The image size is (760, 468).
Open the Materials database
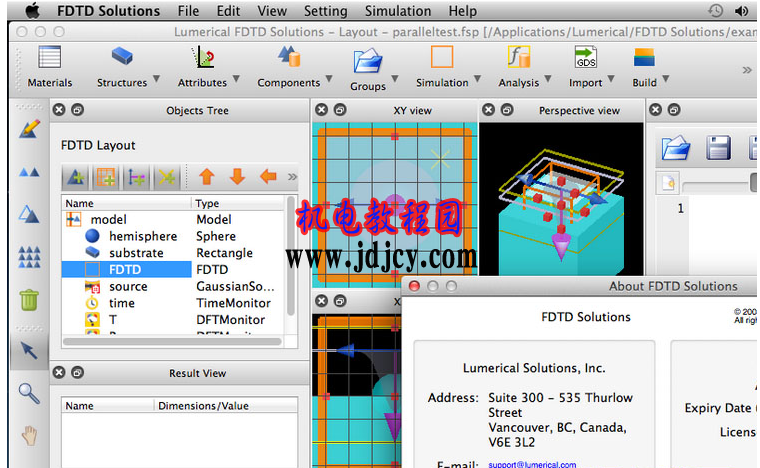click(49, 58)
